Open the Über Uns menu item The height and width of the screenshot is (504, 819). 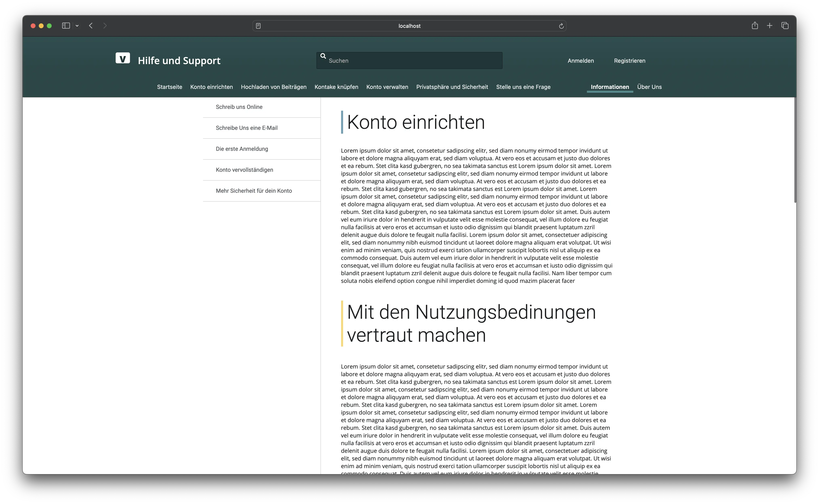pos(649,87)
